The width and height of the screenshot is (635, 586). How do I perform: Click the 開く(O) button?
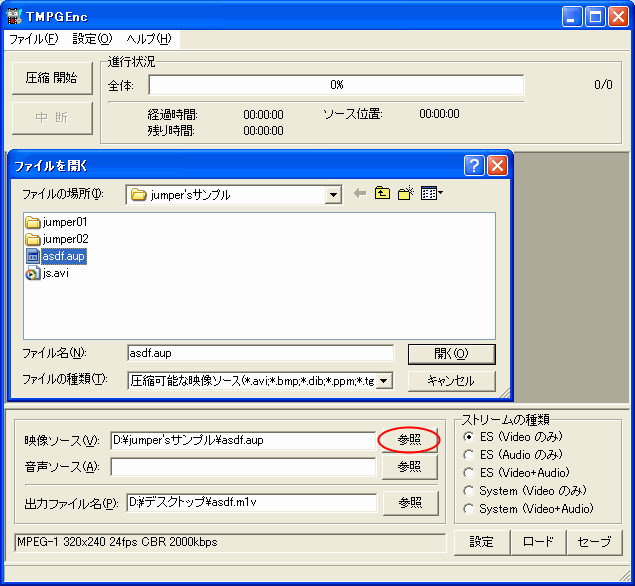point(451,354)
